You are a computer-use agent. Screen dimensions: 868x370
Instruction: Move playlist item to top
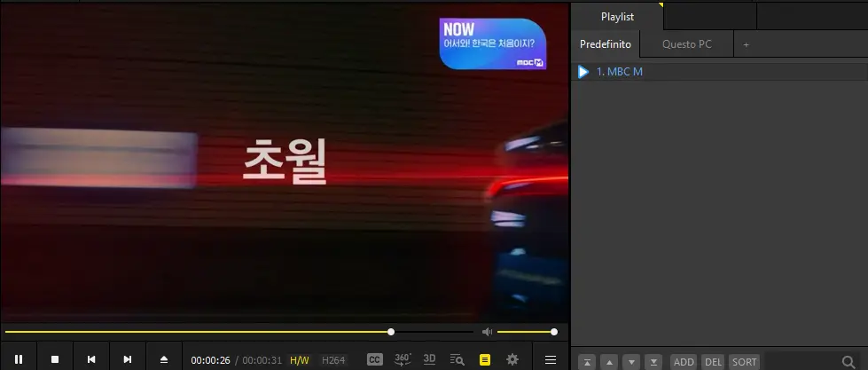587,363
